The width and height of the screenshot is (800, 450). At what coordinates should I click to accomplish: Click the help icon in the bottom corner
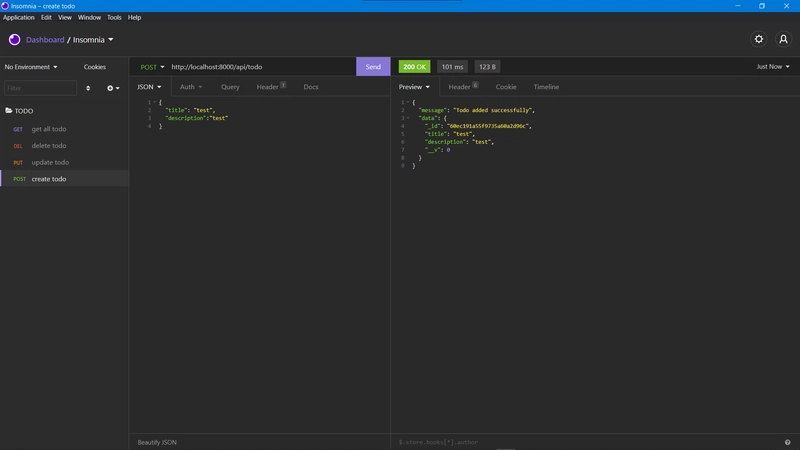point(787,442)
